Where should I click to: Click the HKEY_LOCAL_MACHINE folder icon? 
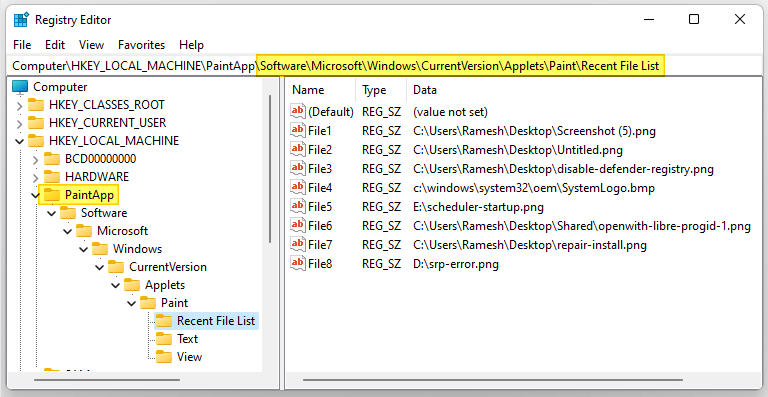[x=36, y=141]
